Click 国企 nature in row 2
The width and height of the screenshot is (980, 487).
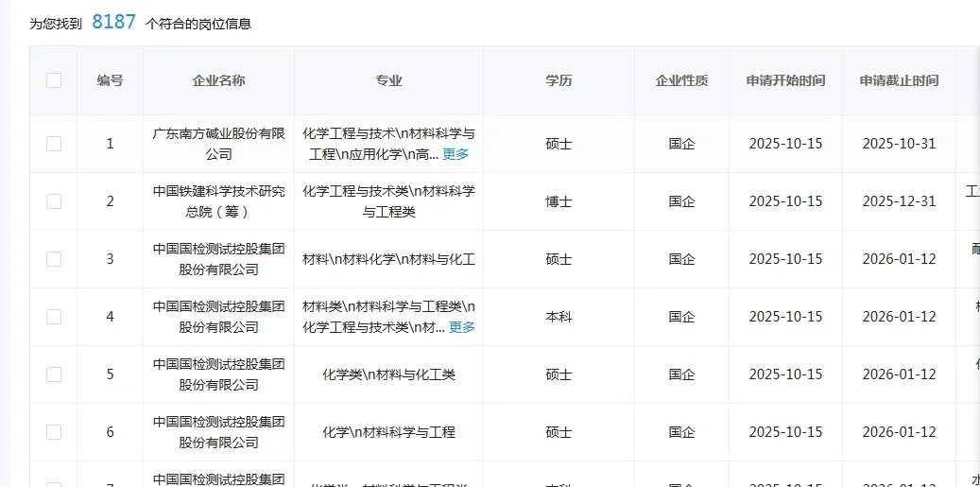point(682,201)
